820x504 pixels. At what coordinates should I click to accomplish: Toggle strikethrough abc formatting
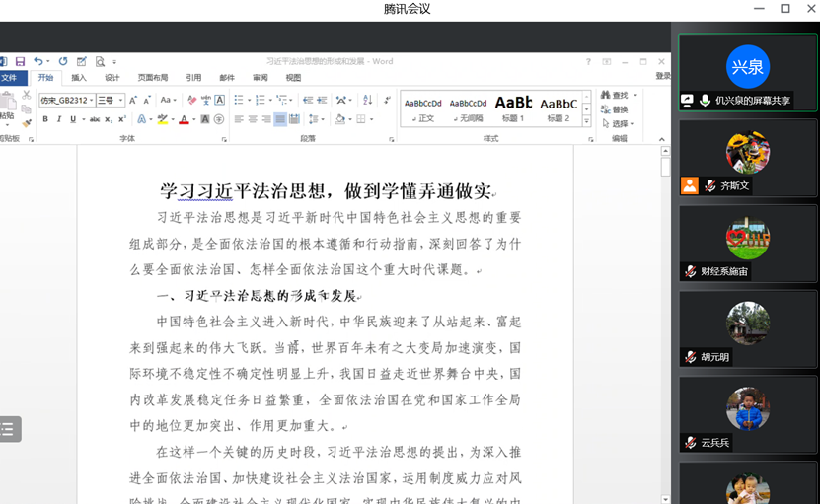(95, 119)
